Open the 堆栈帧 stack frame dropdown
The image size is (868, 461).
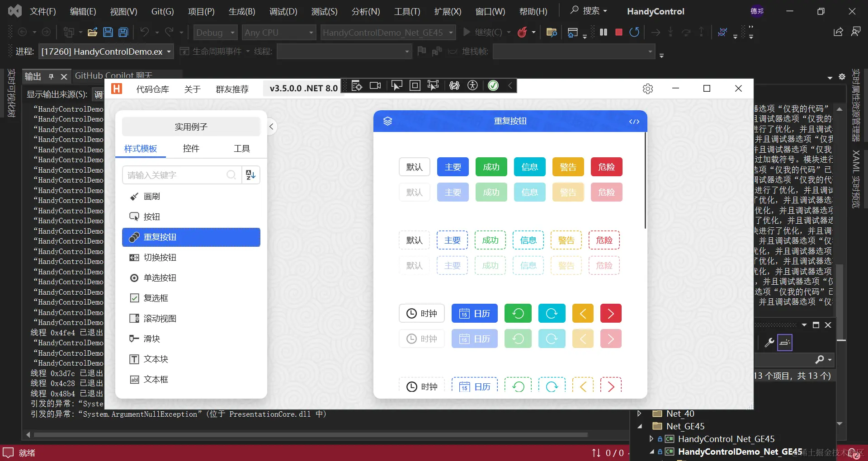(x=574, y=52)
